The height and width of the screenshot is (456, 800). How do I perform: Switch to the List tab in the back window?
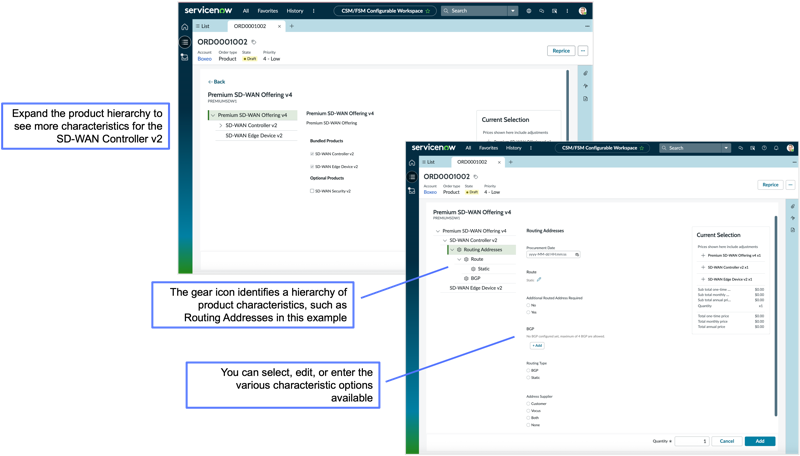[x=203, y=26]
